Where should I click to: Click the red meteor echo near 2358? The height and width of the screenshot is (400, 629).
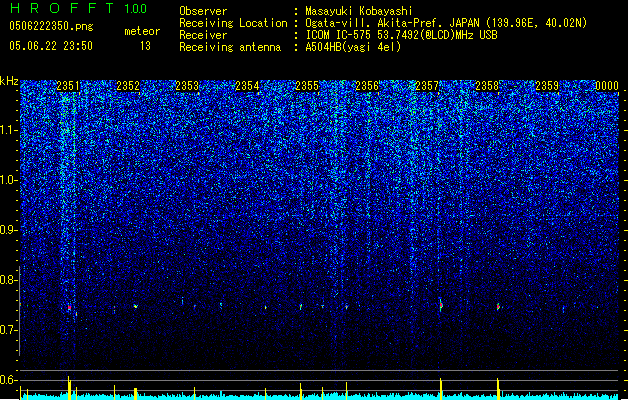click(x=498, y=307)
